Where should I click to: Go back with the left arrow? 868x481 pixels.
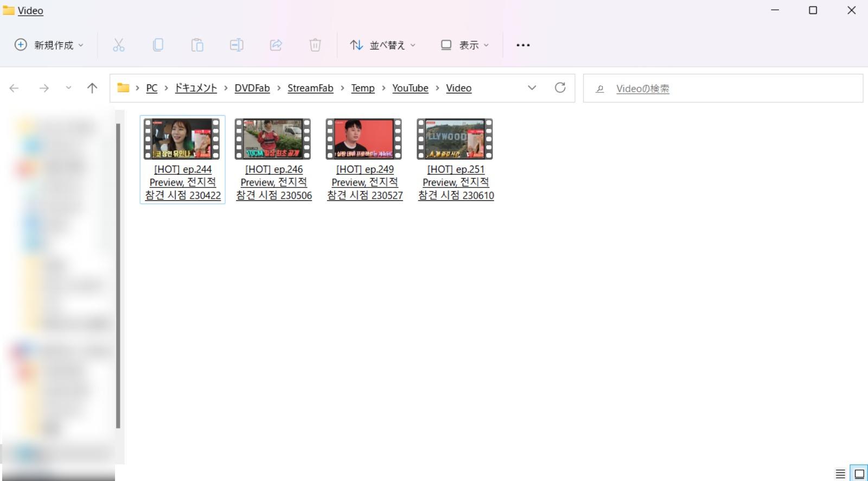(x=14, y=88)
